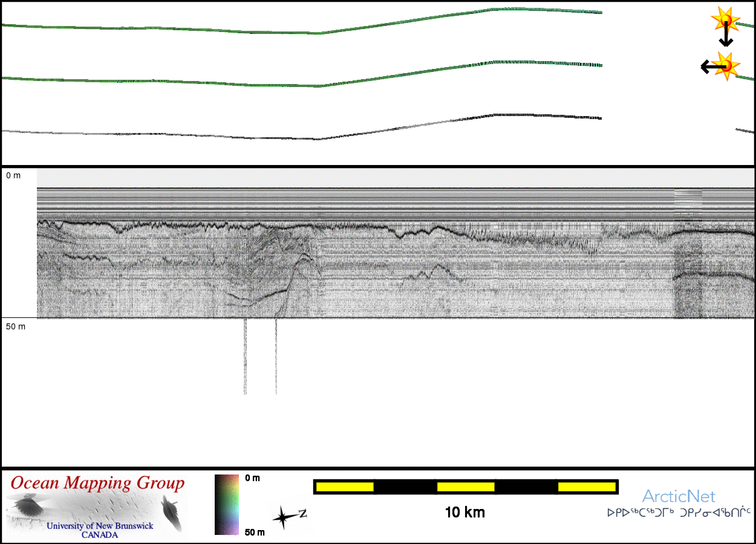Image resolution: width=756 pixels, height=544 pixels.
Task: Click the Ocean Mapping Group logo
Action: 97,507
